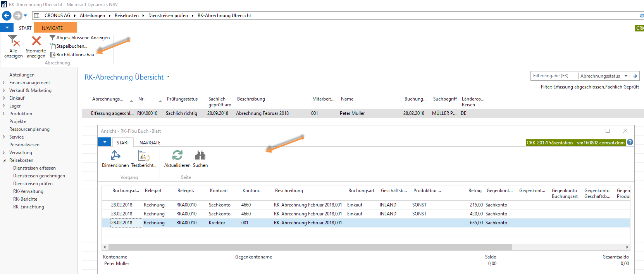Open help in the Buch.-Blatt window
Image resolution: width=644 pixels, height=274 pixels.
pos(630,142)
